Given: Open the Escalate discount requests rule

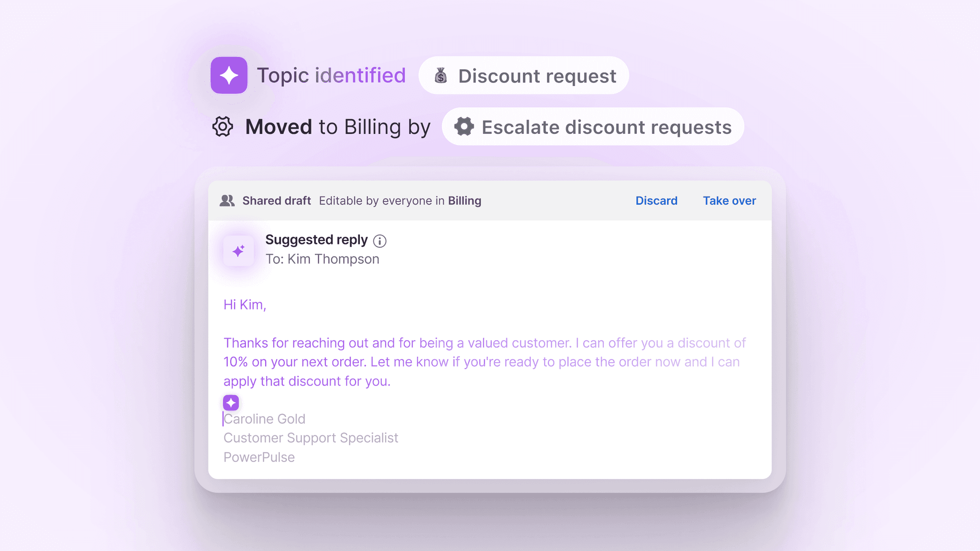Looking at the screenshot, I should coord(593,127).
